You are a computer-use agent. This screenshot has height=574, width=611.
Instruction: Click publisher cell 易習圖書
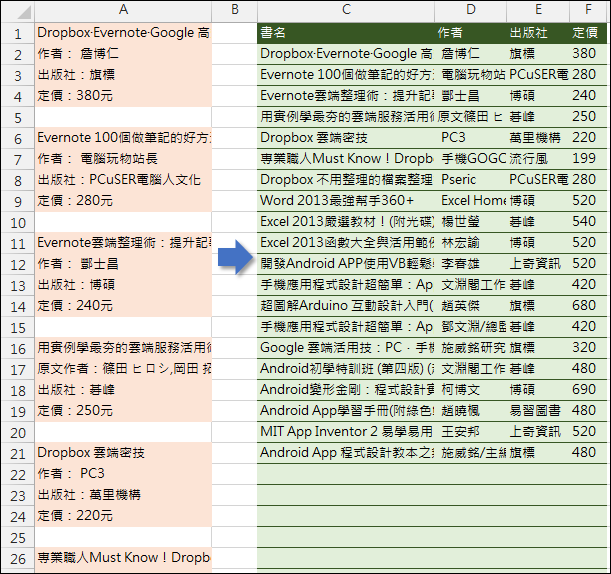point(538,411)
